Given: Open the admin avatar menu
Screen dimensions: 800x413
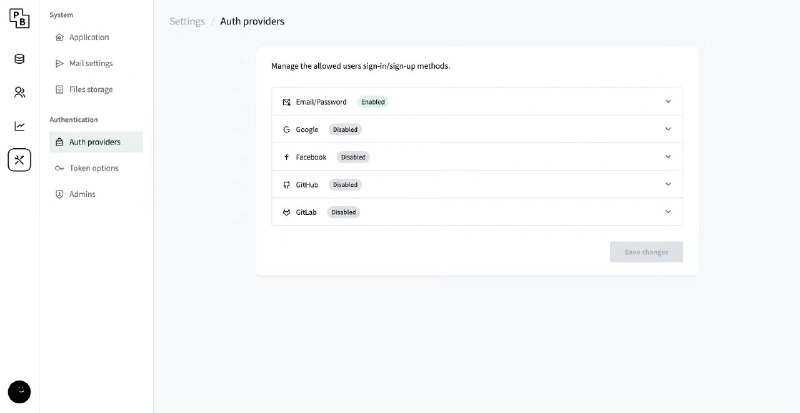Looking at the screenshot, I should click(x=19, y=392).
